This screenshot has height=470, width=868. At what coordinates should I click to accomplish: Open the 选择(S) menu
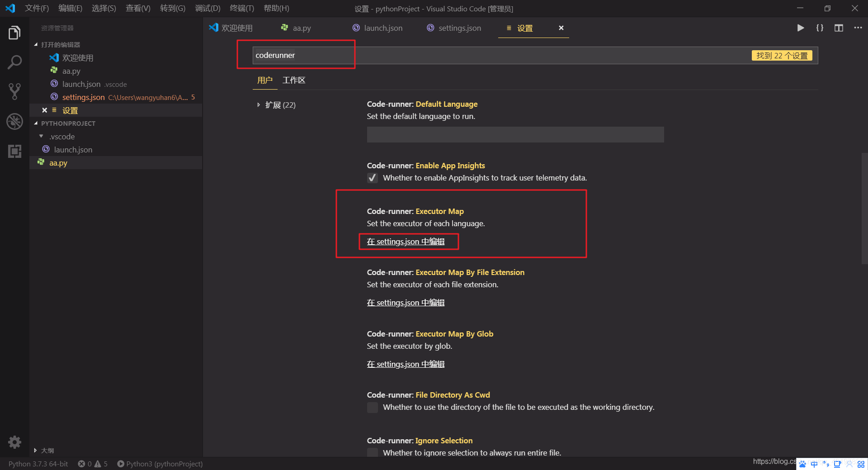pos(104,8)
